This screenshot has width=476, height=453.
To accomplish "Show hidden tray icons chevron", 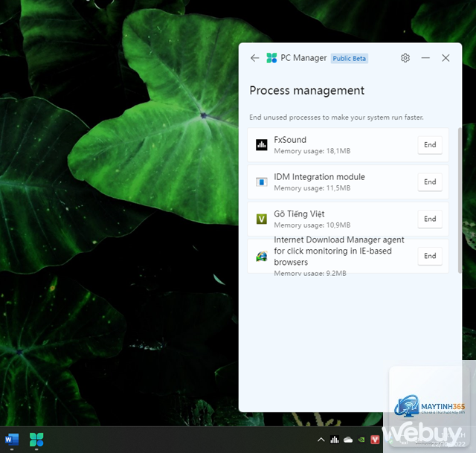I will 321,440.
